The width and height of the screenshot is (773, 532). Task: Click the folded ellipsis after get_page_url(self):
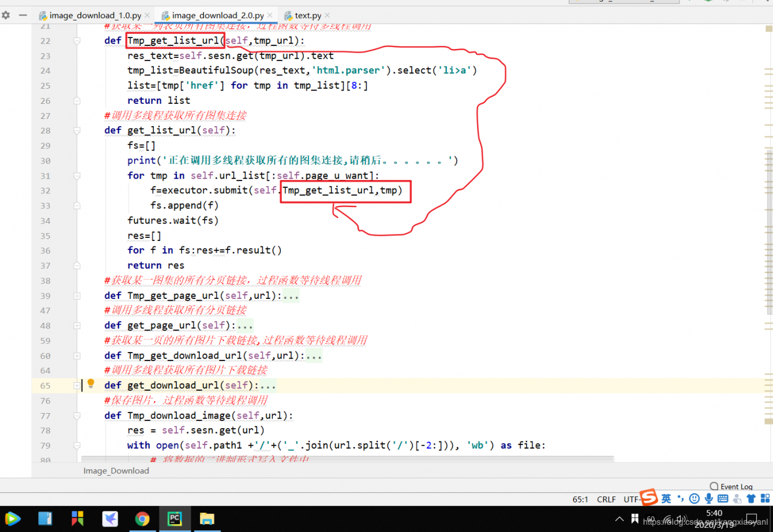pyautogui.click(x=245, y=325)
